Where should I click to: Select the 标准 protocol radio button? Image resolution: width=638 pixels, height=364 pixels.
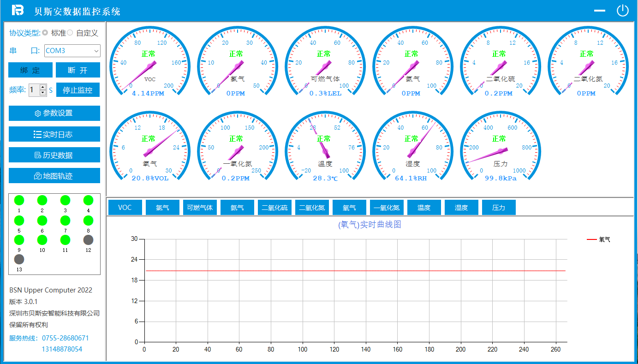[x=45, y=33]
